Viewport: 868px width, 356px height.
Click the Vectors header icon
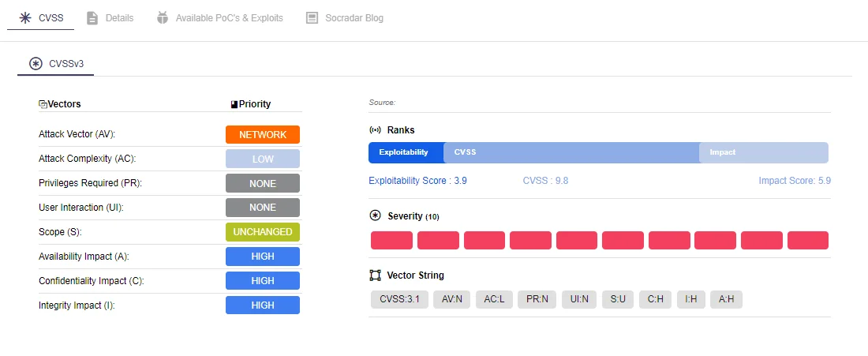coord(43,104)
